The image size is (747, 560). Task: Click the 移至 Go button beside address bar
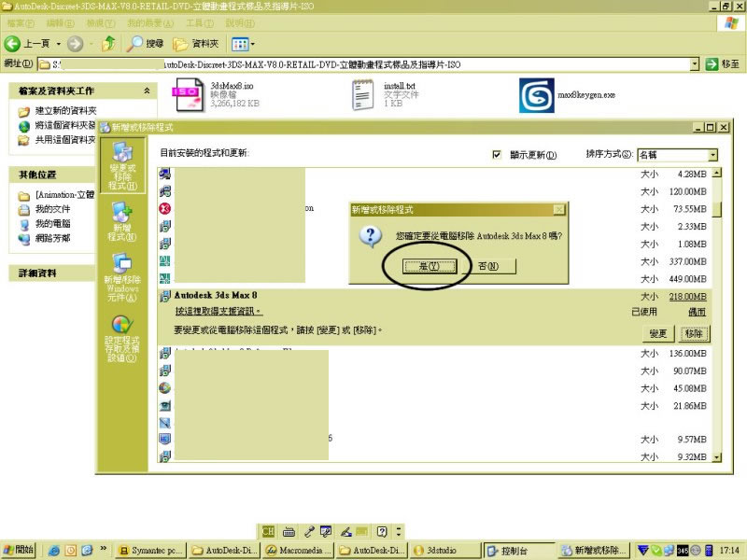(722, 64)
